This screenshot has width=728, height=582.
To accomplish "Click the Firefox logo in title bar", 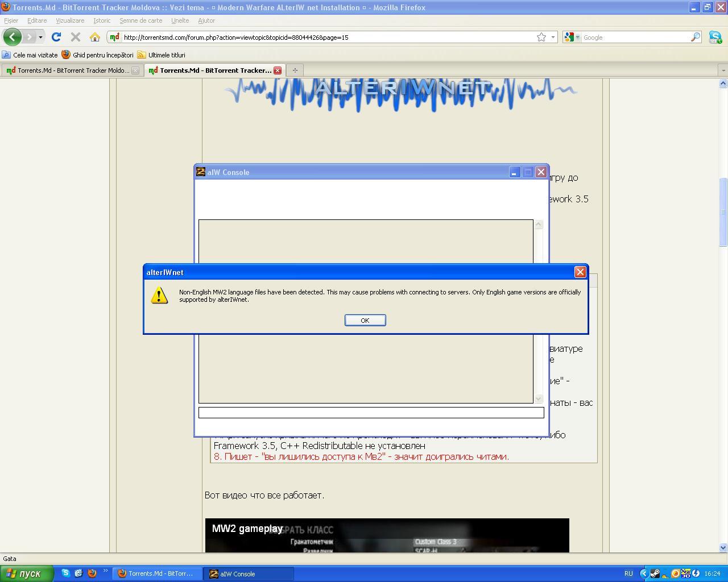I will (x=5, y=7).
